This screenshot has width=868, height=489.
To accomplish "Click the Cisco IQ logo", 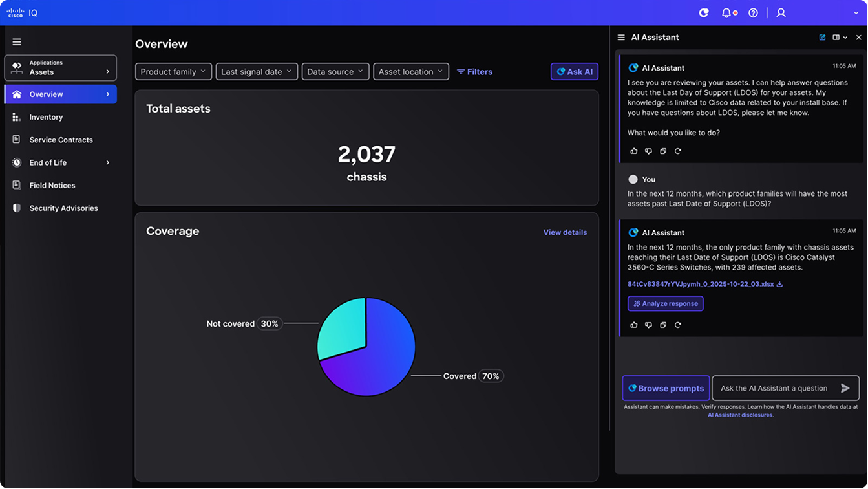I will pyautogui.click(x=22, y=13).
